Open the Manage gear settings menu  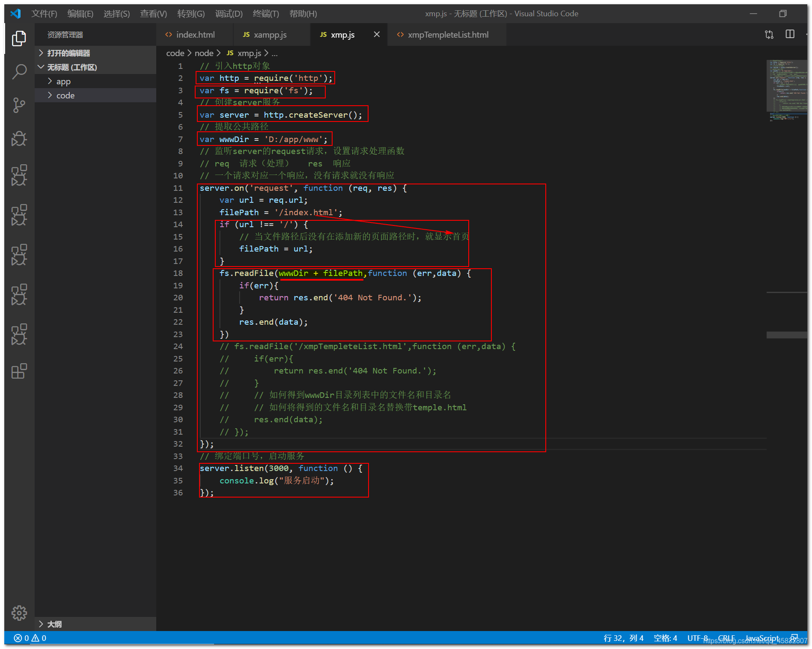[x=19, y=613]
